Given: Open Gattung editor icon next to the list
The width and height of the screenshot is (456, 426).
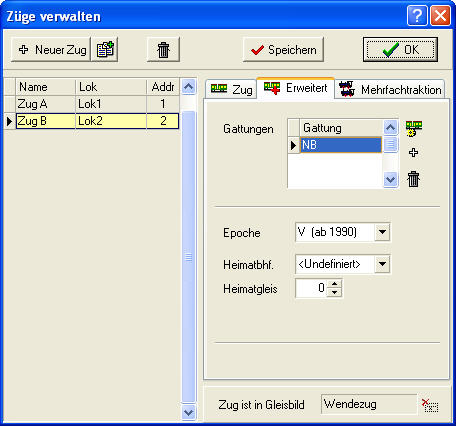Looking at the screenshot, I should pyautogui.click(x=414, y=128).
